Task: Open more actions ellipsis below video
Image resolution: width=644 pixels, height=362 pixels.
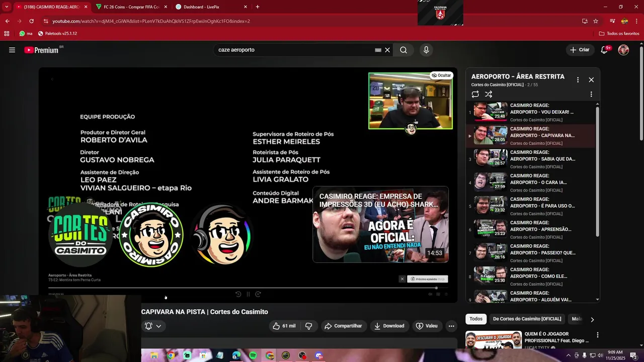Action: coord(451,326)
